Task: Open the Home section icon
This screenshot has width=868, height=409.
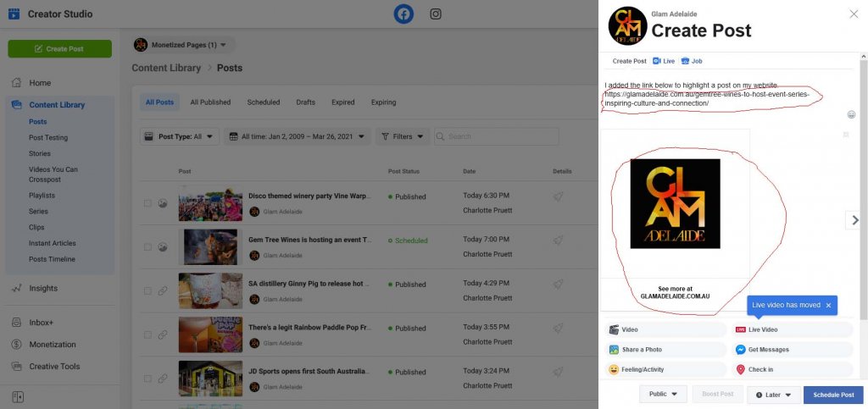Action: [17, 82]
